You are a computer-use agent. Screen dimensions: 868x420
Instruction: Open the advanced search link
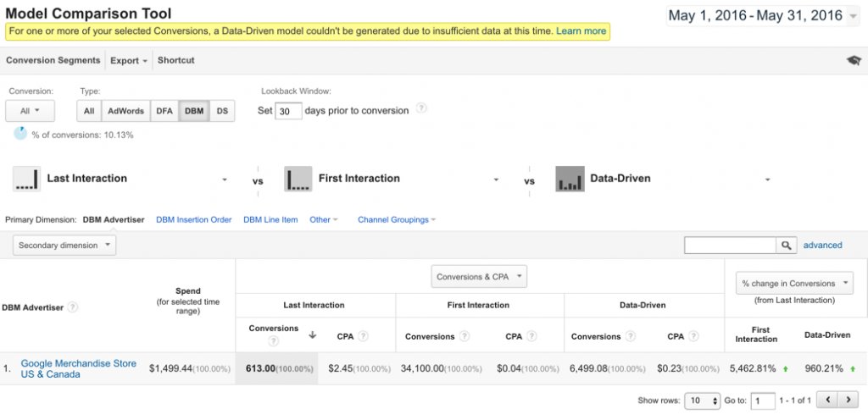(822, 245)
